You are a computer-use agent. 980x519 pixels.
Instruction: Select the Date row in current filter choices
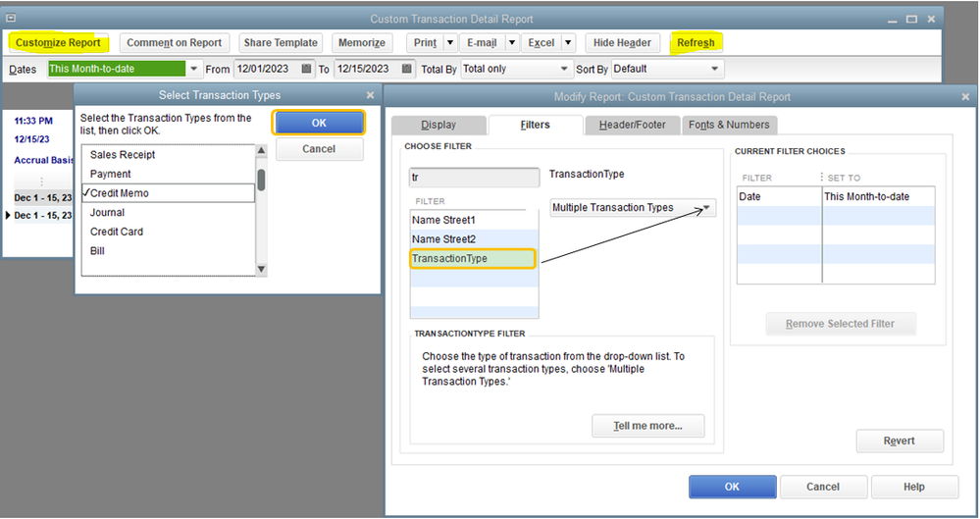pos(836,196)
